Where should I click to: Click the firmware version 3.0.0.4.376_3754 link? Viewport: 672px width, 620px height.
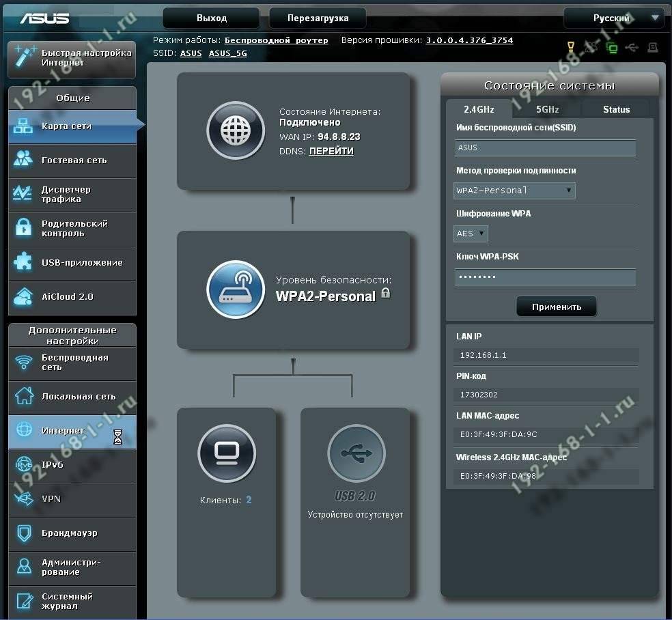point(469,40)
